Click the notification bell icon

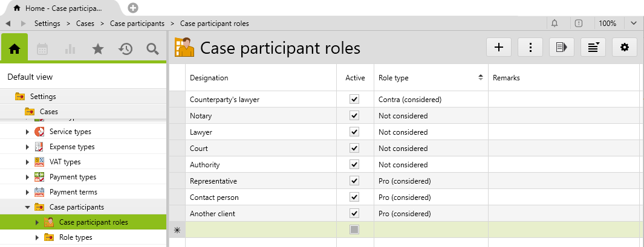[555, 24]
